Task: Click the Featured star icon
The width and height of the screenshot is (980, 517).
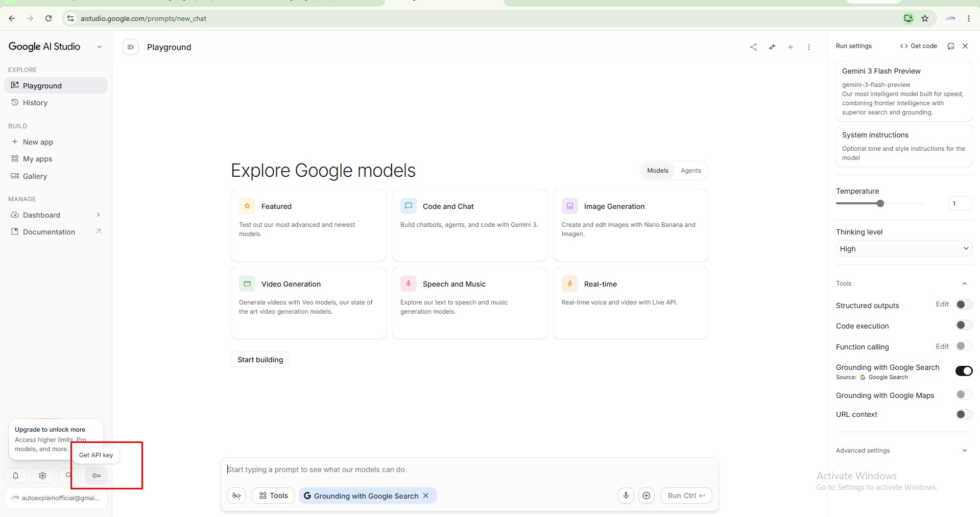Action: (247, 206)
